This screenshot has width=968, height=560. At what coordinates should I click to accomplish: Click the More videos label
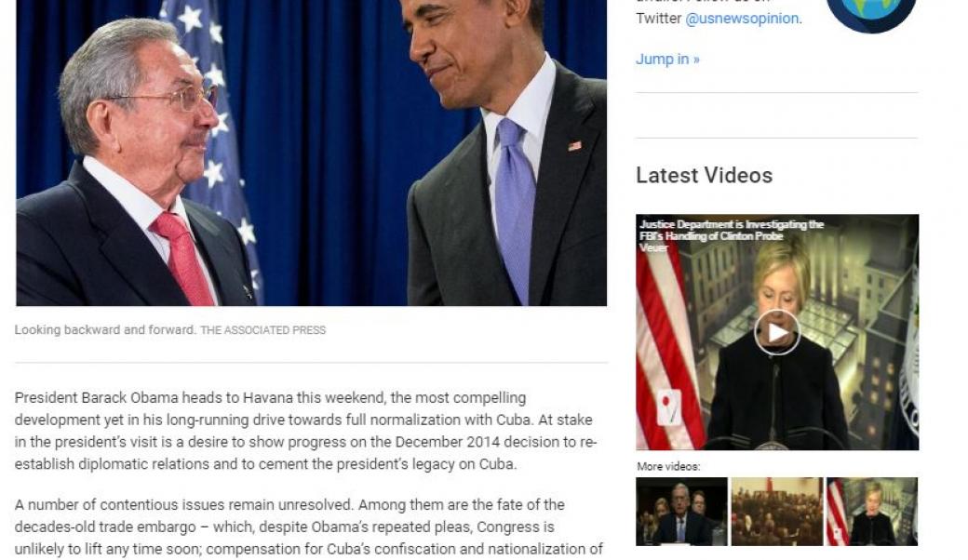(668, 466)
